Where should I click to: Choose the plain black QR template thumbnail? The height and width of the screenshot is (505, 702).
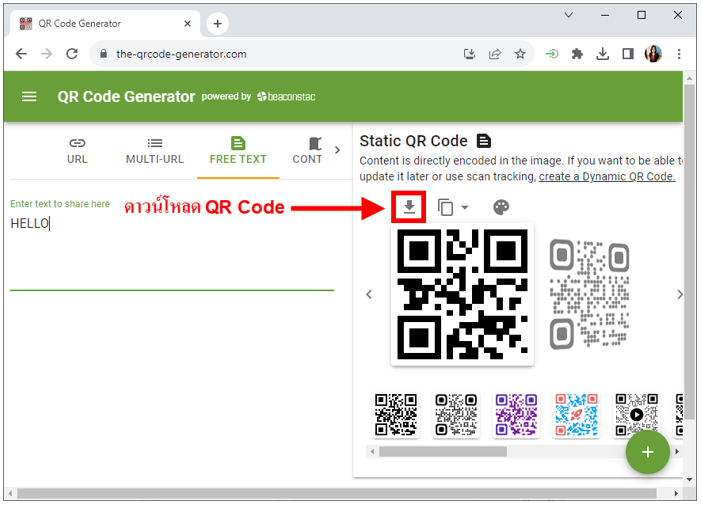click(396, 415)
